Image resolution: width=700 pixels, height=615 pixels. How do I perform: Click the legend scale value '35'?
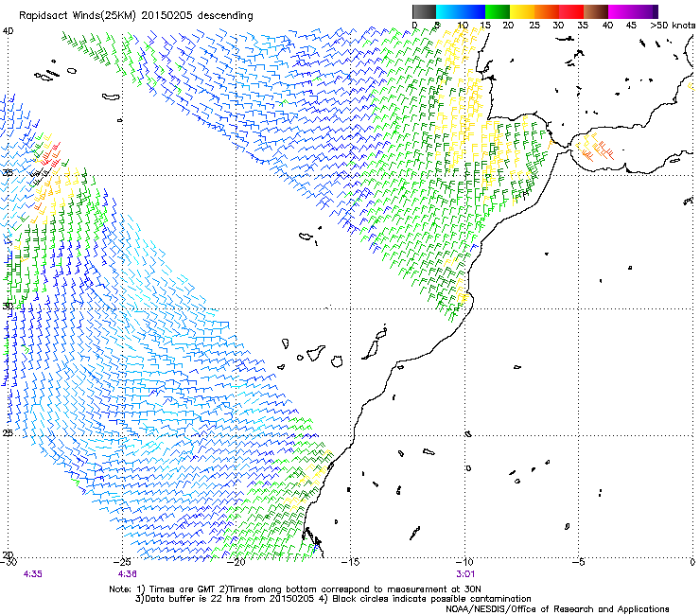pos(583,26)
